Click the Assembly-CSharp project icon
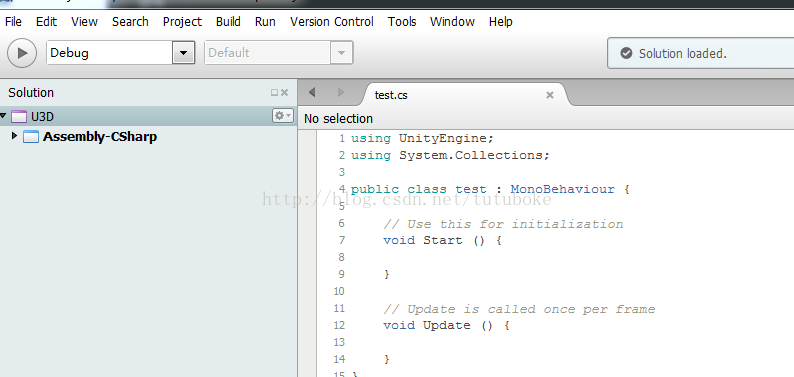 pos(31,137)
